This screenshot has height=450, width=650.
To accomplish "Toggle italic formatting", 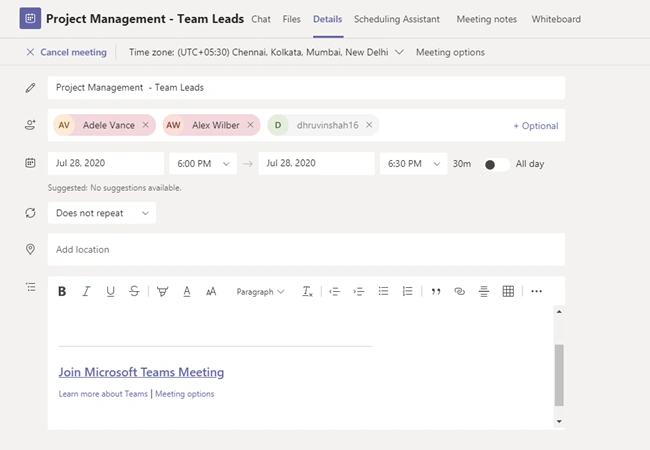I will coord(86,291).
